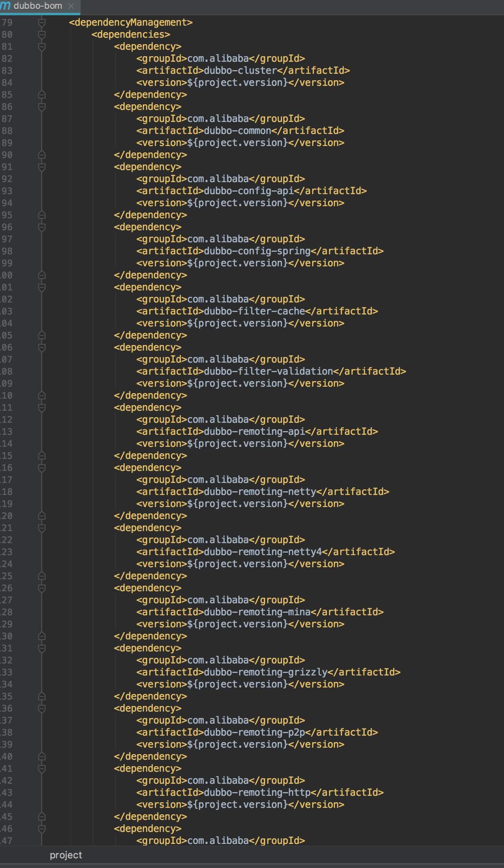Click the Maven icon on dubbo-bom tab
Screen dimensions: 504x868
[x=5, y=6]
